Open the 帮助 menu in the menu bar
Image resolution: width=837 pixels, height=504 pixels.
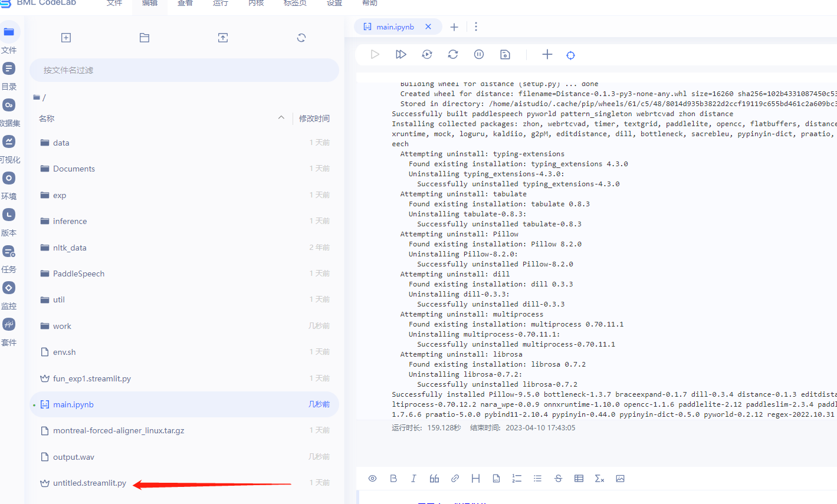tap(370, 3)
